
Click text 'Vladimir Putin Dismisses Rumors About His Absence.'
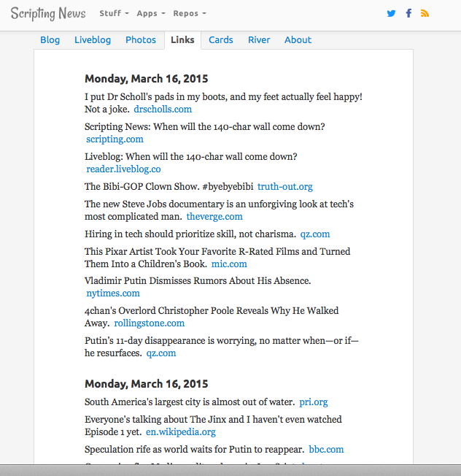[198, 281]
